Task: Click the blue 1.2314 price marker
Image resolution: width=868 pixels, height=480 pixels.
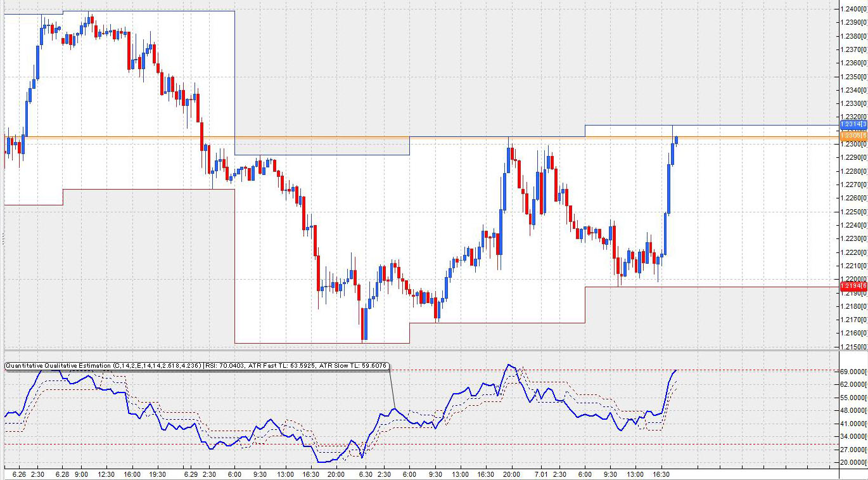Action: coord(853,125)
